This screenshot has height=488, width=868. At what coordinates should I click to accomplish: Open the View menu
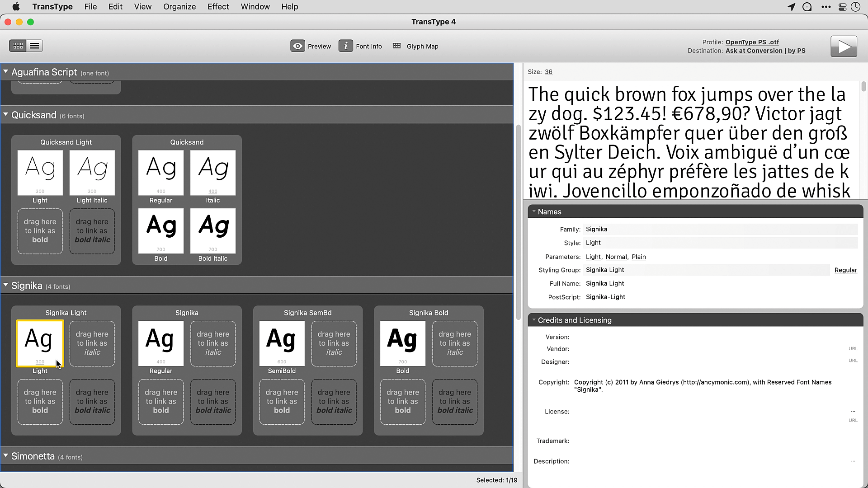pos(142,6)
